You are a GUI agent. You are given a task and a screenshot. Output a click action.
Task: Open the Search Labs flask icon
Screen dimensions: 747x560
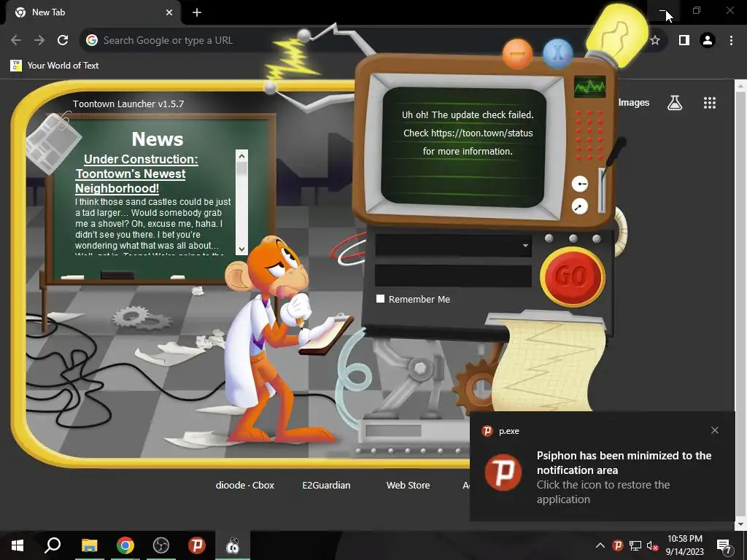coord(675,102)
